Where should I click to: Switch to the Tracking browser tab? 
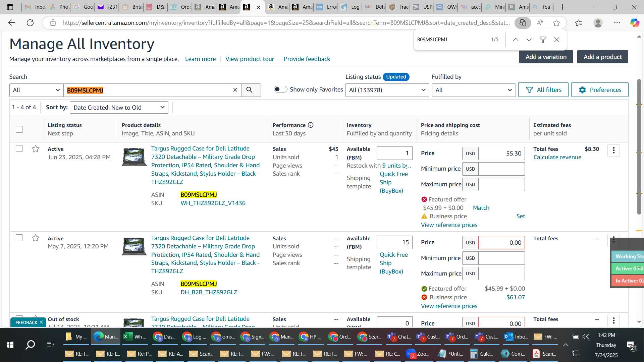398,7
